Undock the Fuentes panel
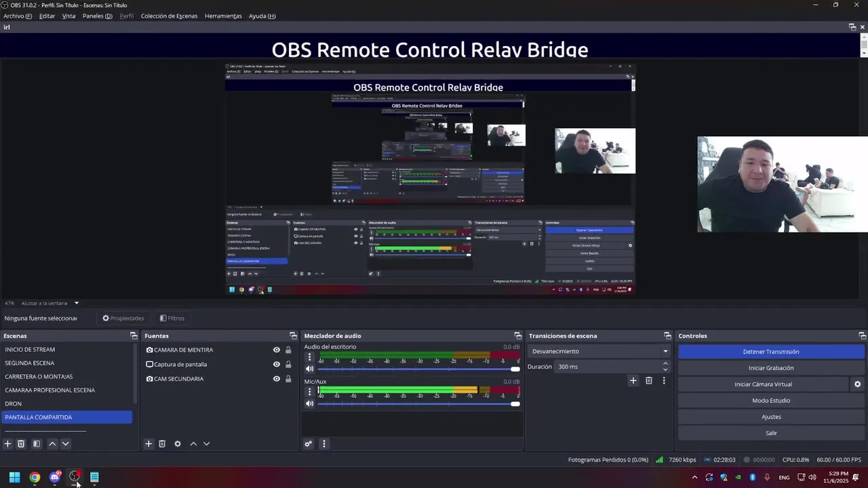The width and height of the screenshot is (868, 488). (293, 336)
